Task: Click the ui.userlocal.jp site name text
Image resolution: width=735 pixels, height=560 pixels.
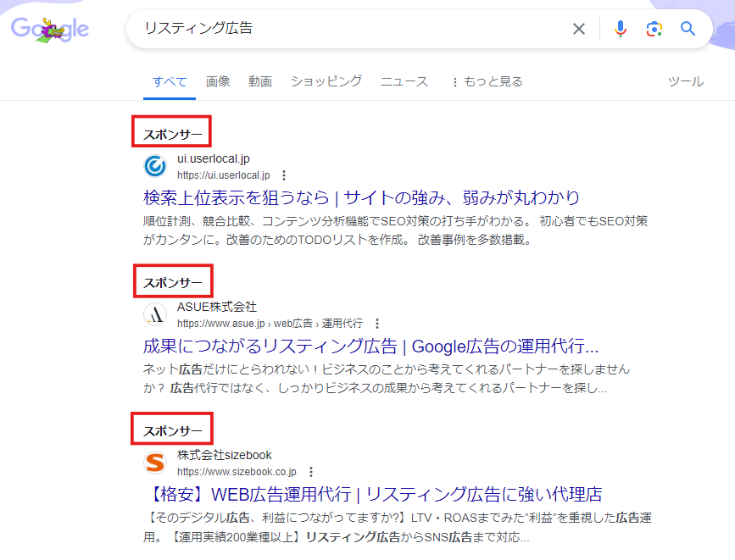Action: point(214,159)
